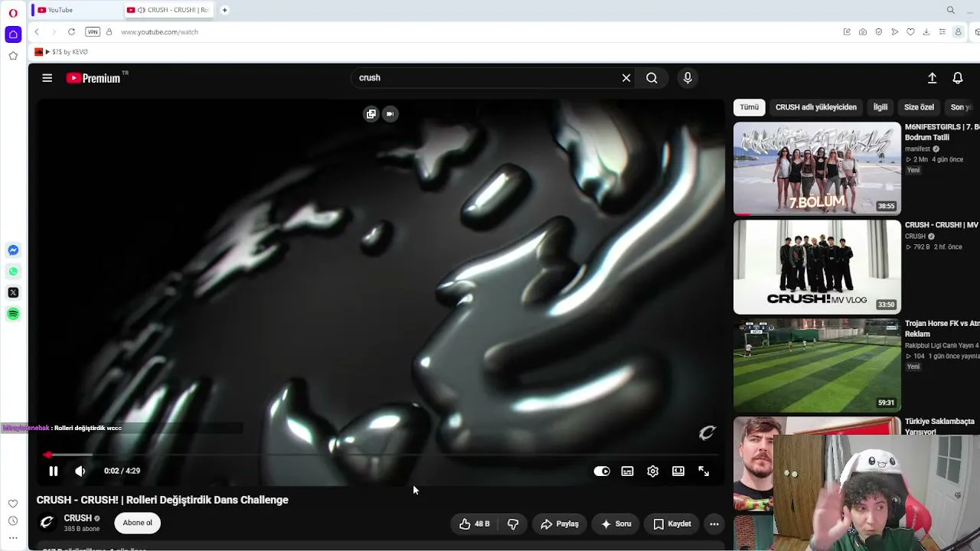Open a new browser tab
This screenshot has height=551, width=980.
point(224,10)
